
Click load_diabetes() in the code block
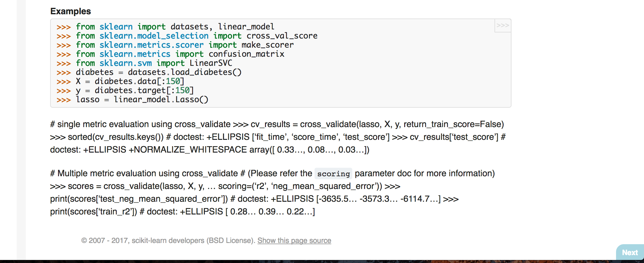[206, 72]
